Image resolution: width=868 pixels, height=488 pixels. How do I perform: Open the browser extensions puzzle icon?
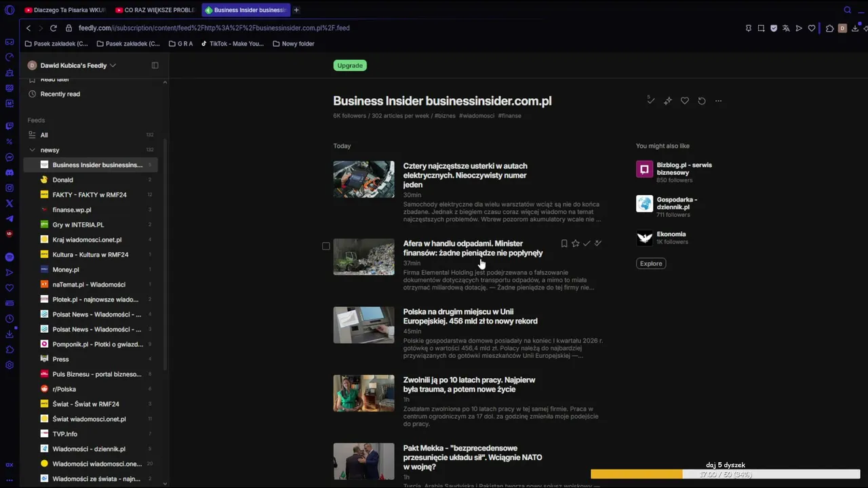829,28
